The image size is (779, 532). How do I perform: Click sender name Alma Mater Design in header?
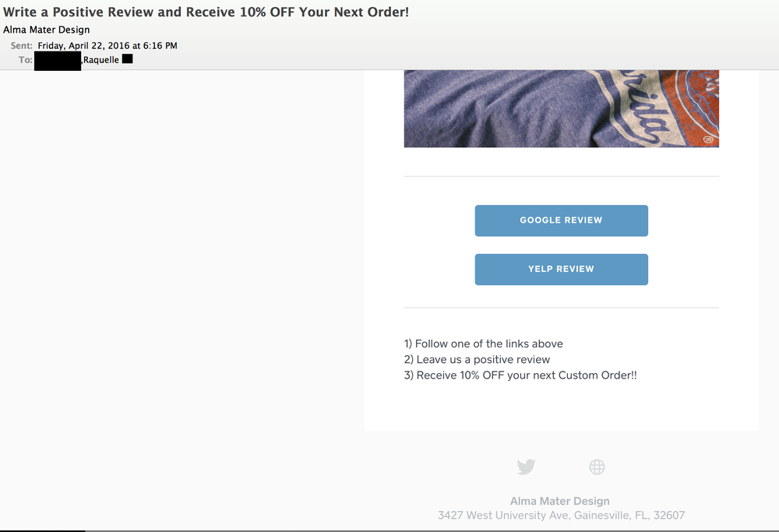pyautogui.click(x=47, y=30)
